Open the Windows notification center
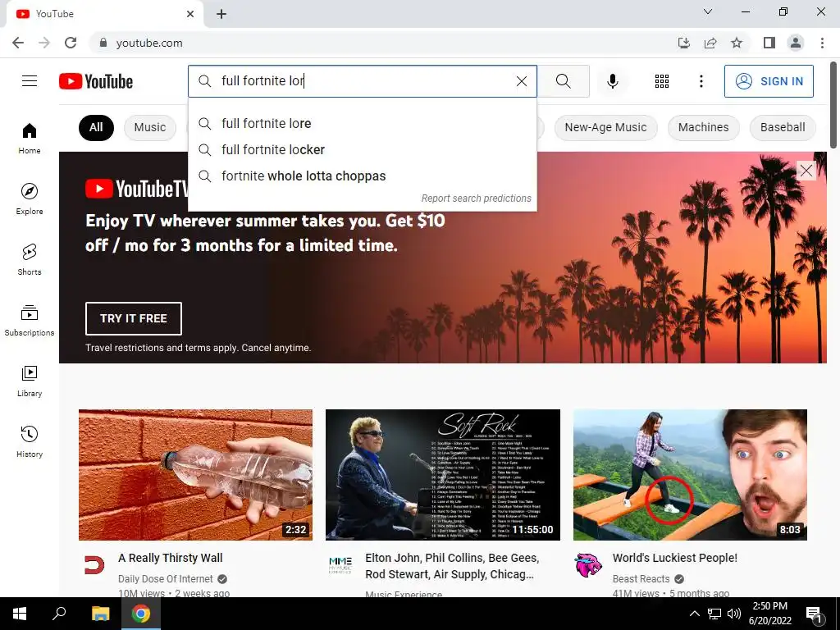The height and width of the screenshot is (630, 840). [x=815, y=615]
